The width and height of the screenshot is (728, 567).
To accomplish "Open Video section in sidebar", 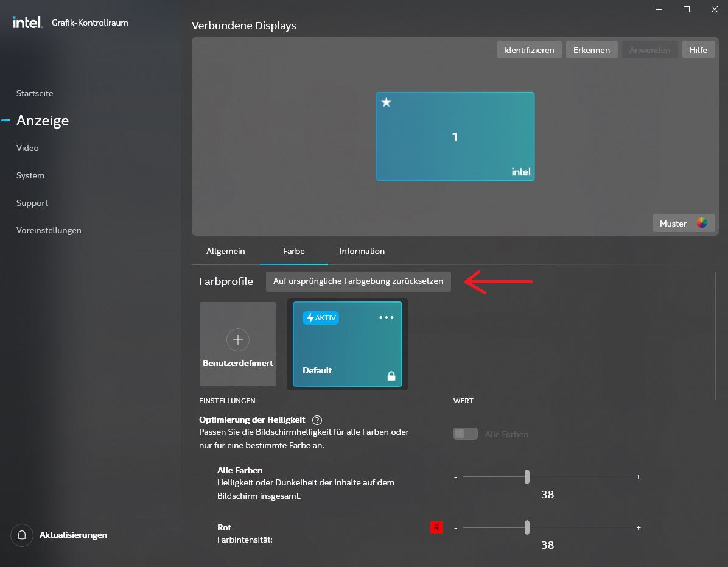I will pyautogui.click(x=27, y=148).
